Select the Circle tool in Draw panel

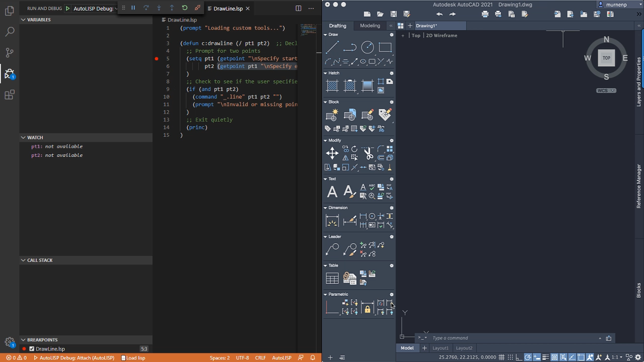368,48
